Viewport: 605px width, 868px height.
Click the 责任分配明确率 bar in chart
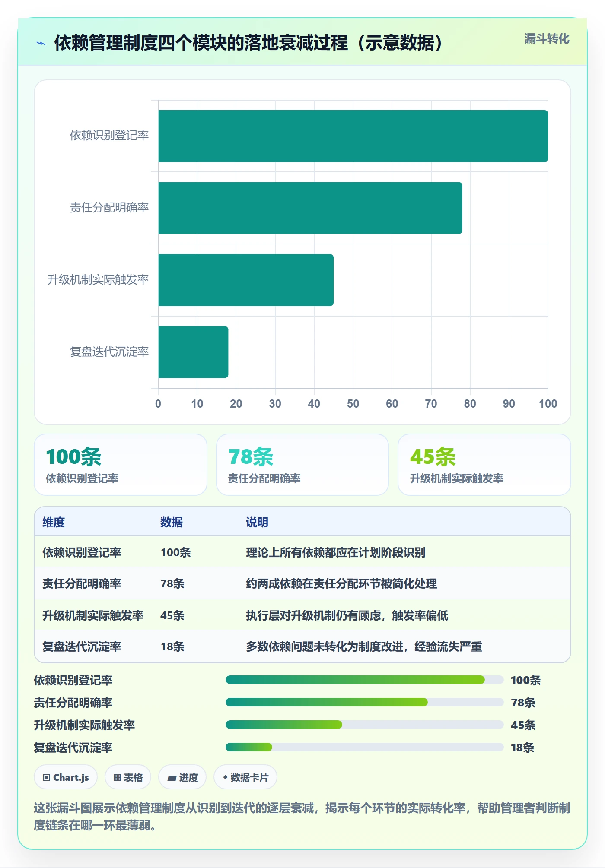tap(310, 208)
